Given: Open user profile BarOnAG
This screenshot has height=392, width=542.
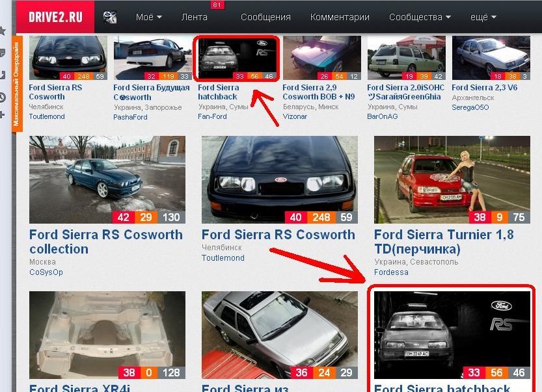Looking at the screenshot, I should click(383, 116).
